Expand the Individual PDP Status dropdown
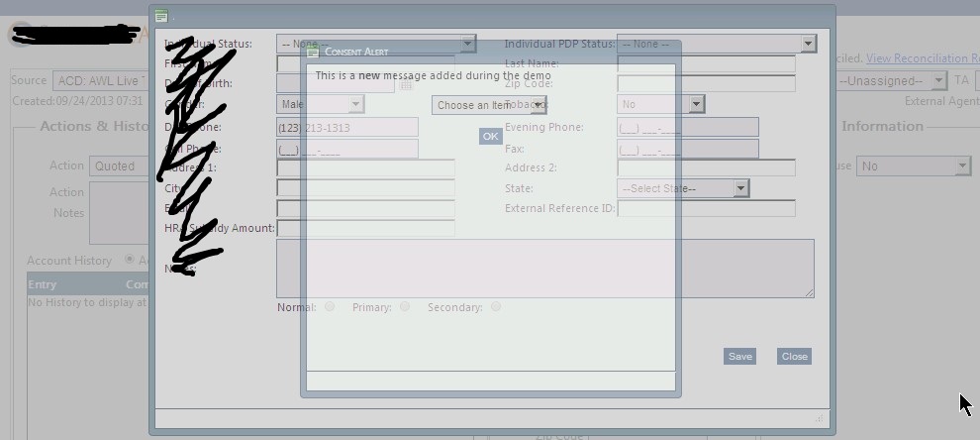The height and width of the screenshot is (440, 980). 717,44
